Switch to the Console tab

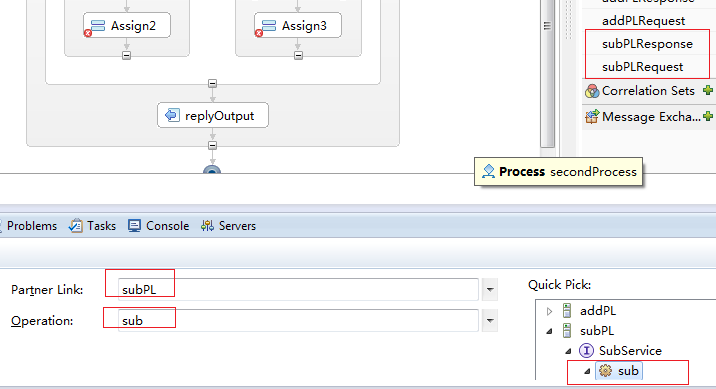point(158,226)
